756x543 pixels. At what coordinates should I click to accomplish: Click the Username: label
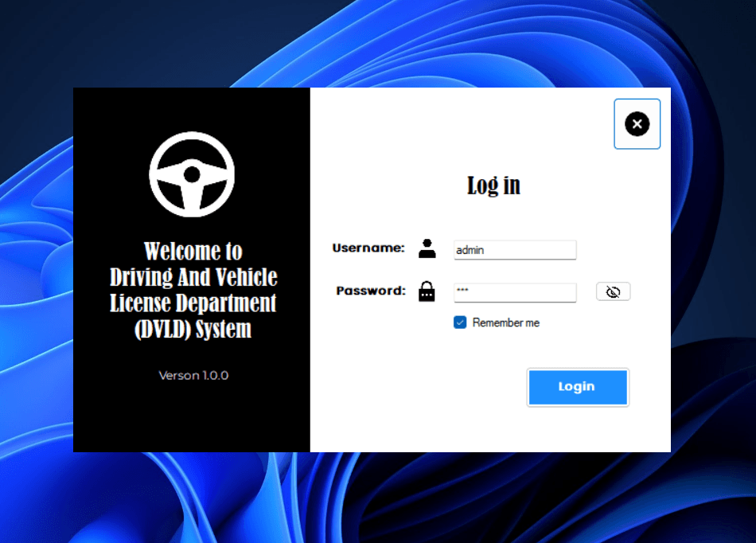coord(368,248)
